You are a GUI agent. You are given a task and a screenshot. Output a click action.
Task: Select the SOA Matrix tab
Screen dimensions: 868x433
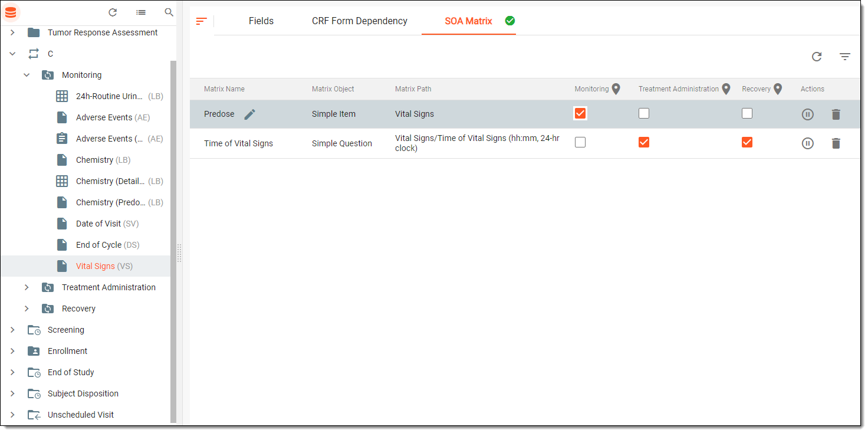coord(468,21)
